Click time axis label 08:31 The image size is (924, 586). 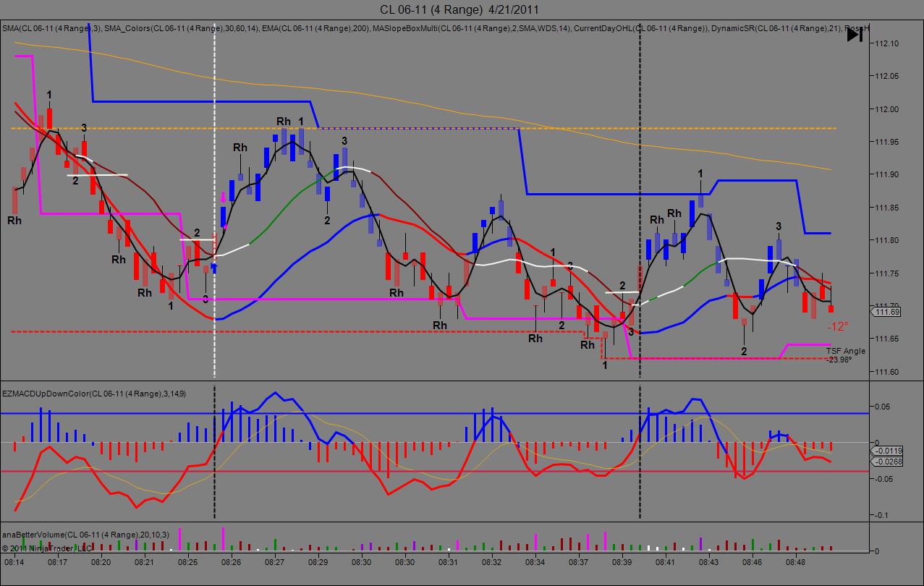(449, 561)
